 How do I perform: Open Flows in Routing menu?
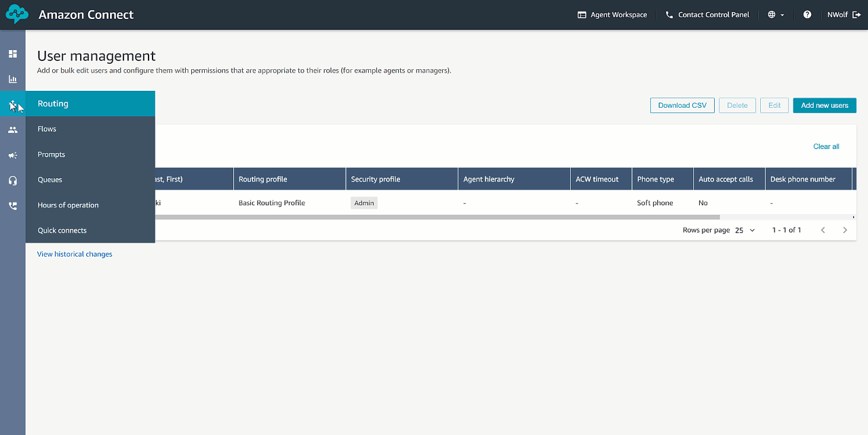[x=90, y=129]
